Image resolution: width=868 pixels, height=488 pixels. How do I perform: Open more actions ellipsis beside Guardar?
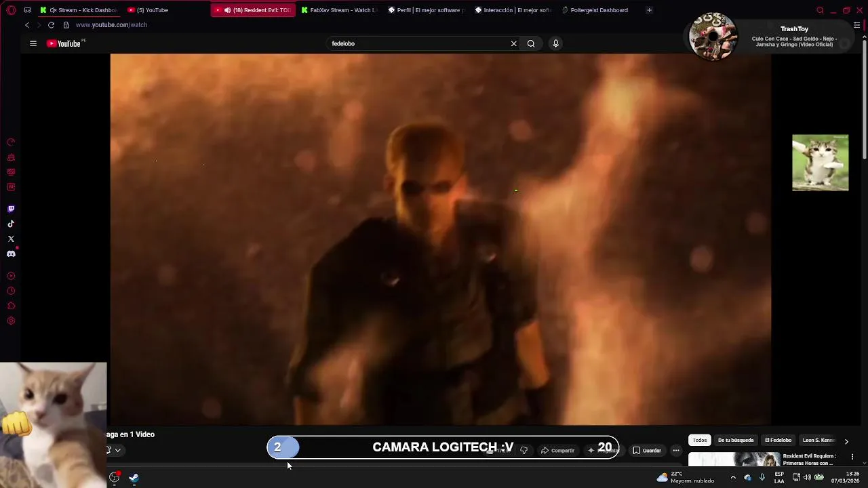pos(675,450)
